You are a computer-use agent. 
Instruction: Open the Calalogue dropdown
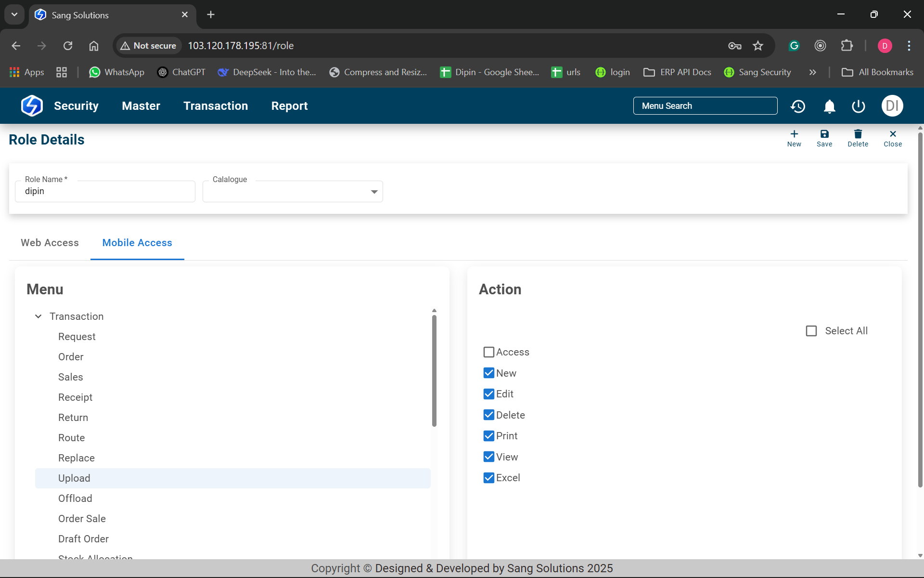[x=293, y=192]
